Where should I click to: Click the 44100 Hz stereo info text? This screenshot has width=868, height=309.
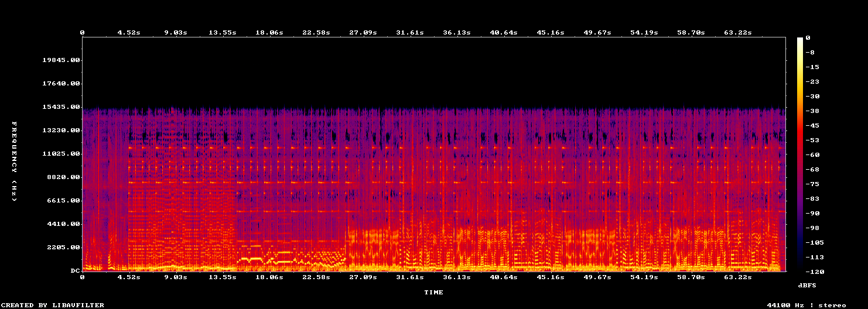click(807, 305)
